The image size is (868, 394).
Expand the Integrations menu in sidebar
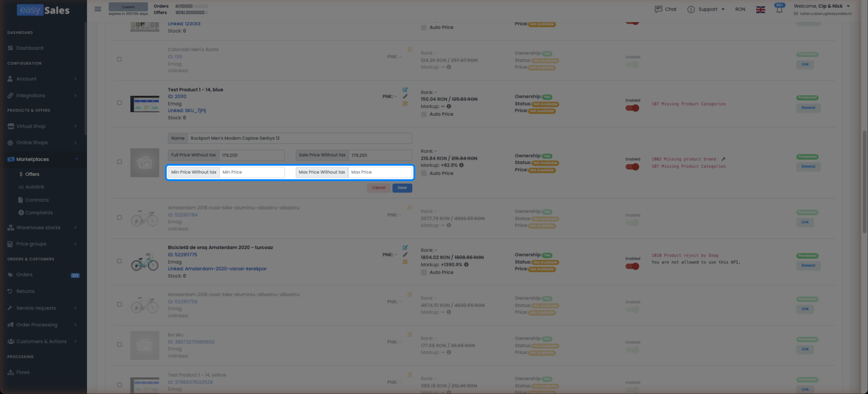(x=43, y=96)
